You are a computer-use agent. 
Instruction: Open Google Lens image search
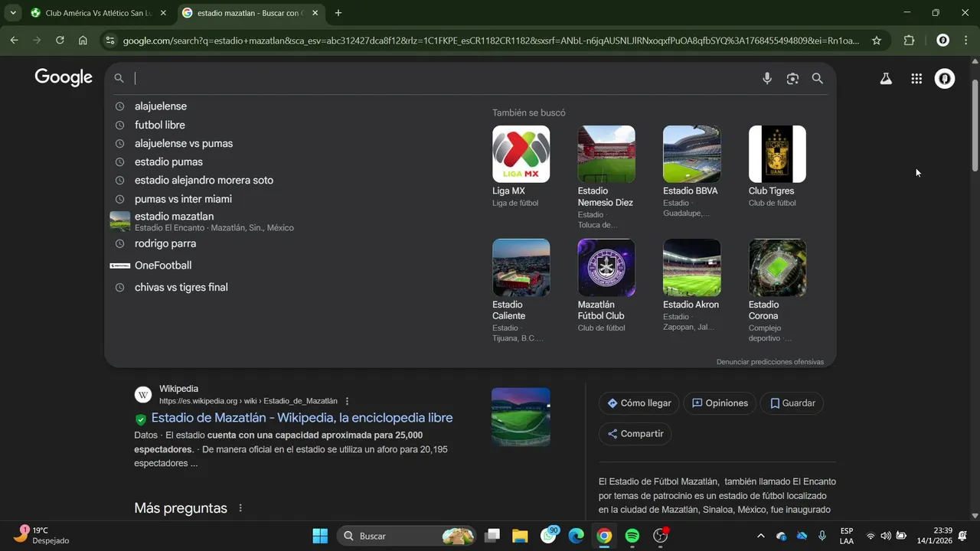click(792, 78)
